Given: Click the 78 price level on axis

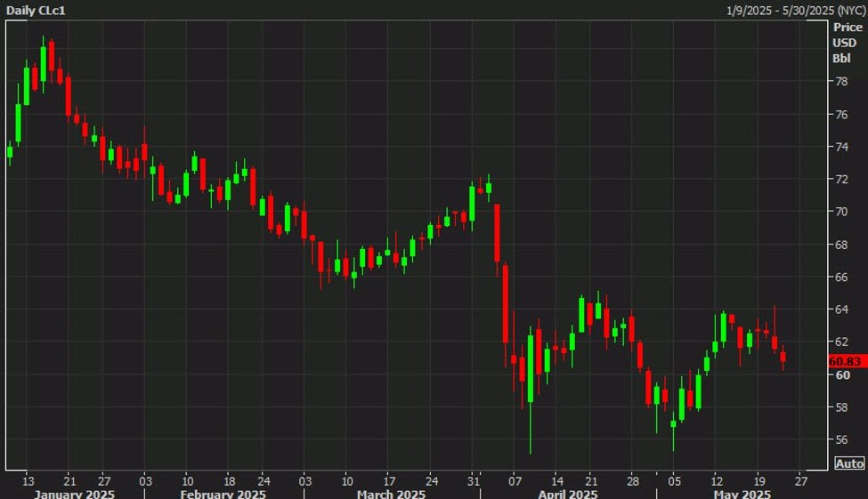Looking at the screenshot, I should tap(840, 82).
